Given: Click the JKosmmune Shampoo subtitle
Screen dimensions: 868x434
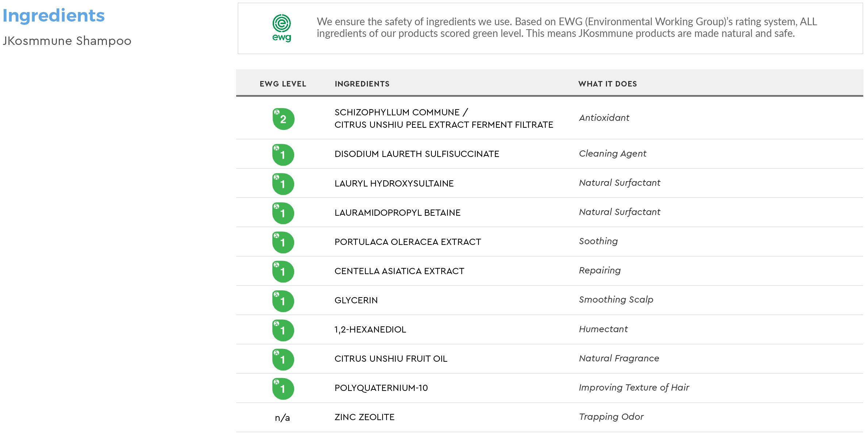Looking at the screenshot, I should 67,41.
